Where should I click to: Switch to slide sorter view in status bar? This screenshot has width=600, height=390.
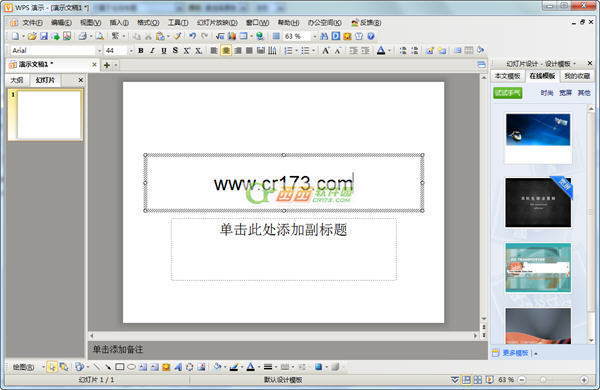(478, 380)
